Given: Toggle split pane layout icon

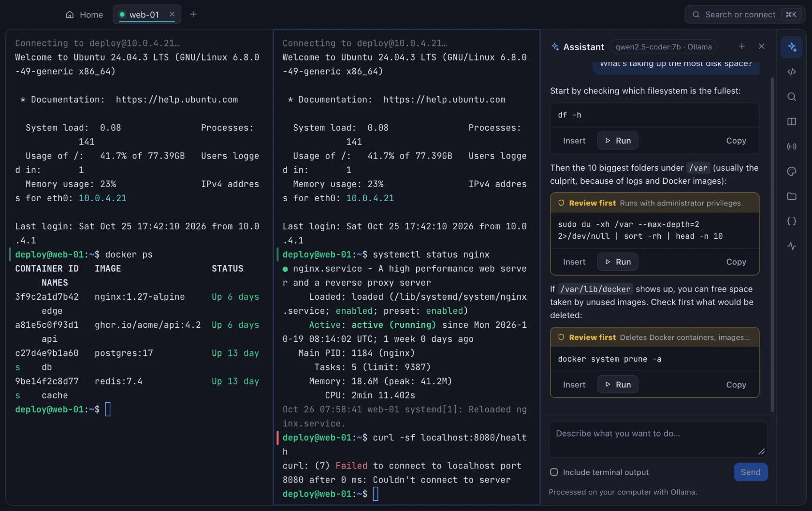Looking at the screenshot, I should point(792,121).
